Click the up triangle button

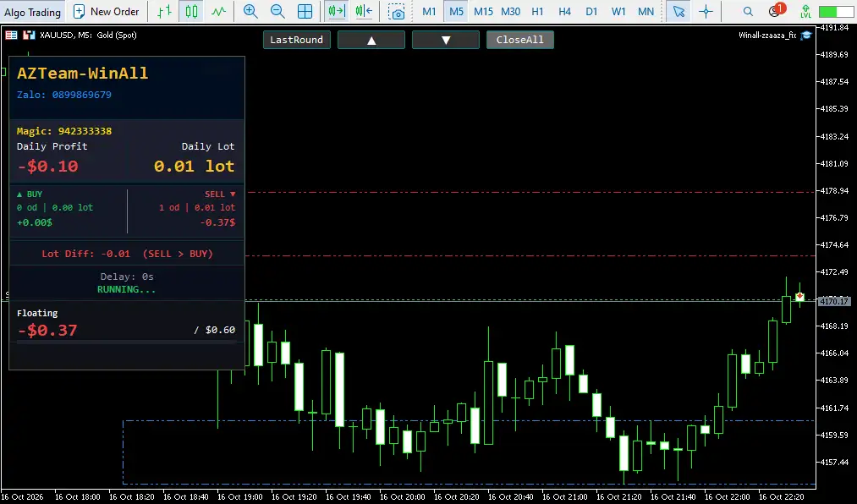[371, 40]
